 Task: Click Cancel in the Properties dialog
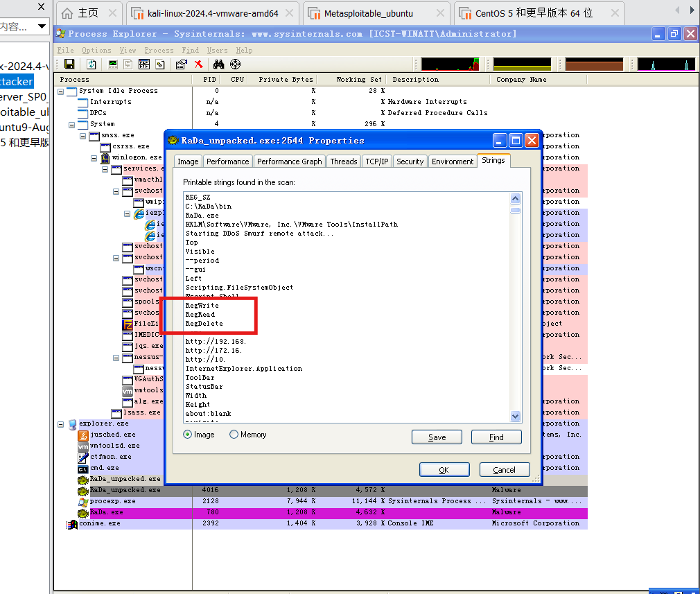click(x=505, y=470)
